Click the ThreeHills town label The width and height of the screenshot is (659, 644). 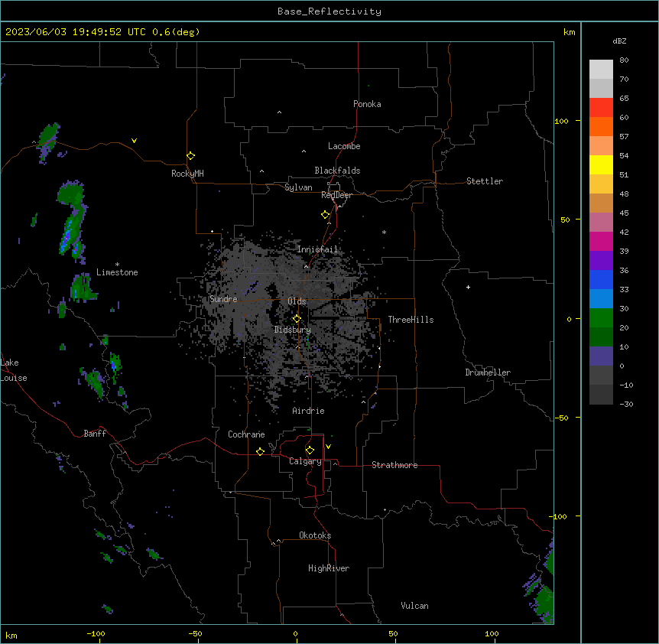[411, 320]
